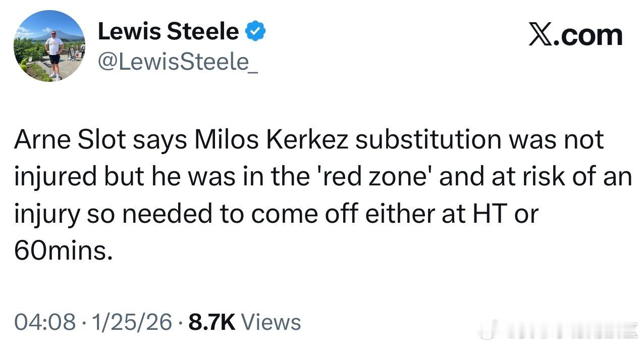This screenshot has width=644, height=346.
Task: Click the name 'Arne Slot' in tweet
Action: coord(70,140)
